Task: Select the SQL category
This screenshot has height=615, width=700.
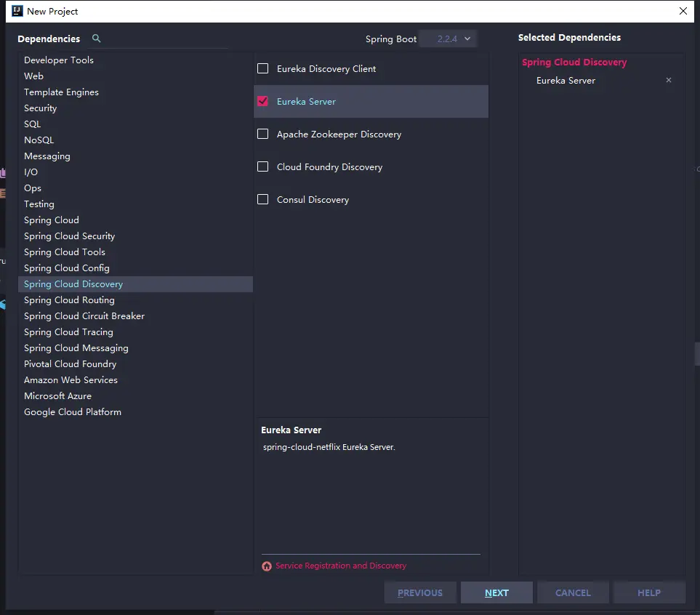Action: [x=136, y=124]
